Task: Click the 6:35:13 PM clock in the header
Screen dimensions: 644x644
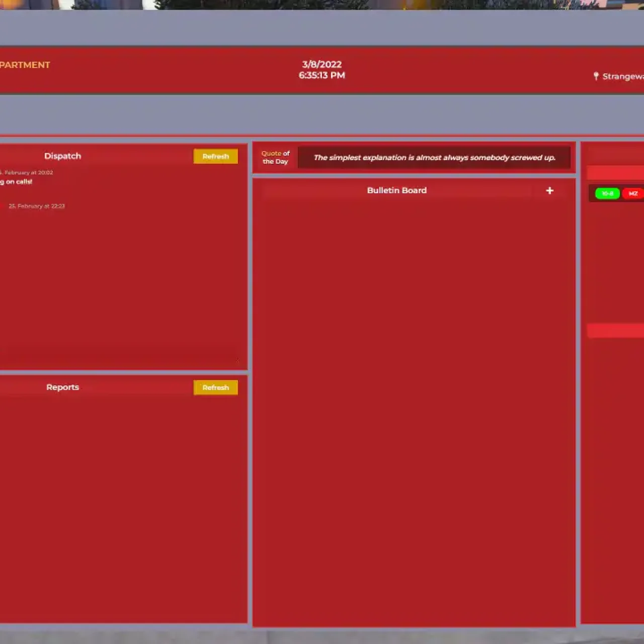Action: [x=322, y=75]
